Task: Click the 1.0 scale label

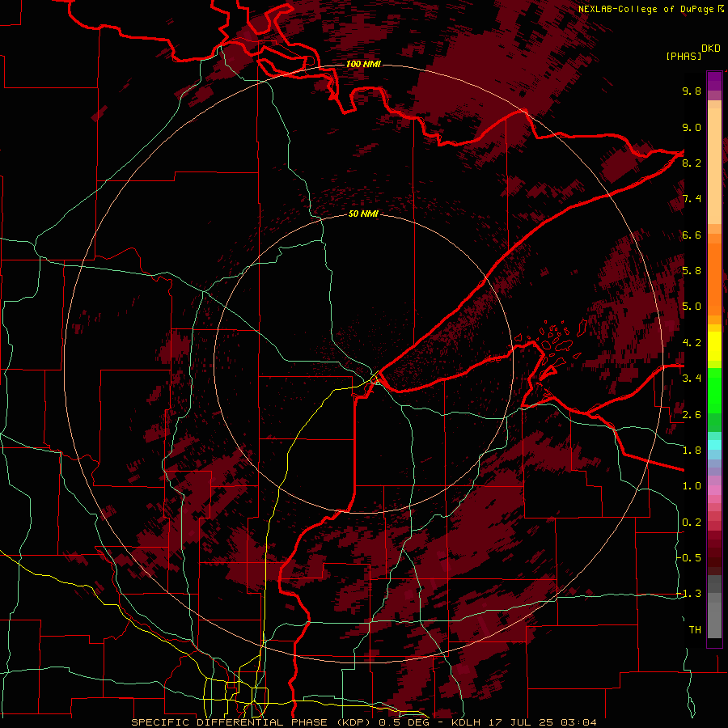Action: [x=692, y=486]
